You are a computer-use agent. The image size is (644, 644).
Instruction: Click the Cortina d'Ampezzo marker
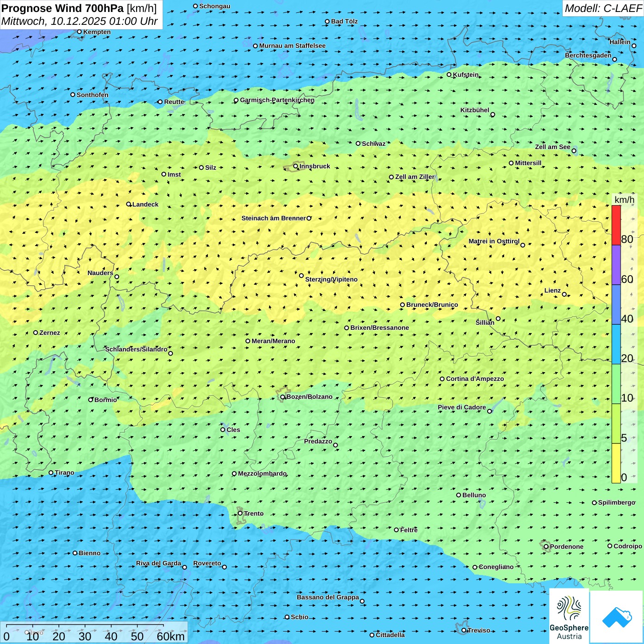443,379
